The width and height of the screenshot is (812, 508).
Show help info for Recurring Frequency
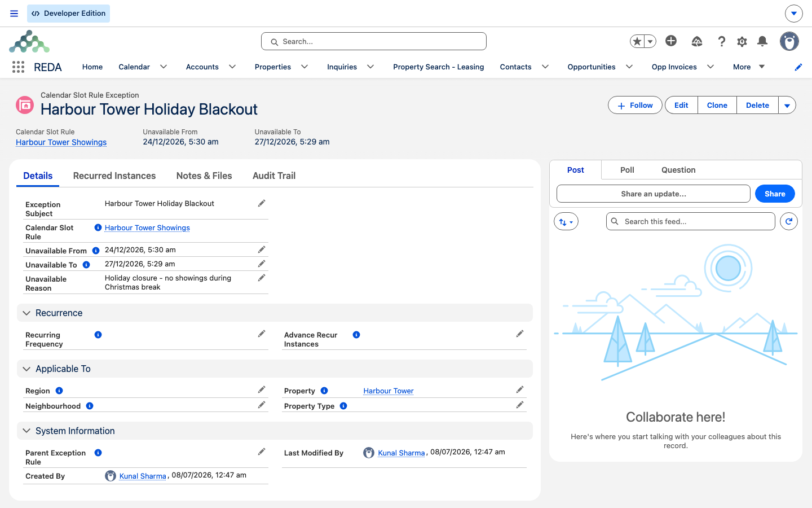(x=98, y=335)
